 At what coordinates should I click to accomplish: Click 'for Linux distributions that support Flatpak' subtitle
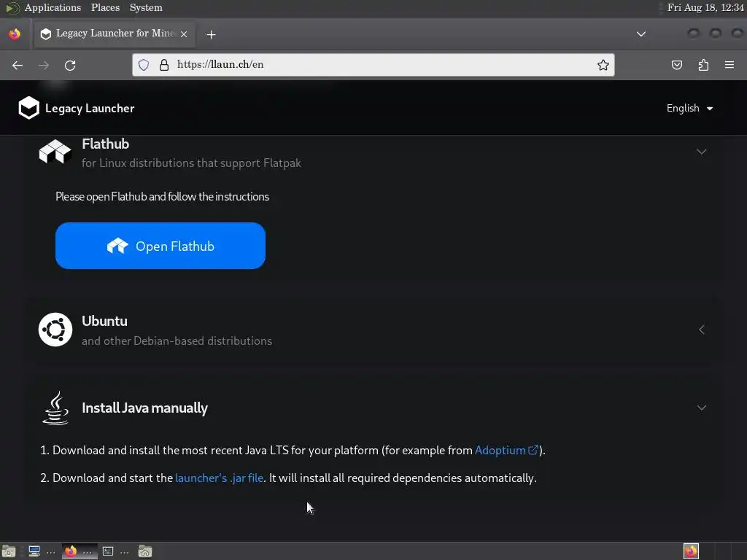(x=191, y=163)
